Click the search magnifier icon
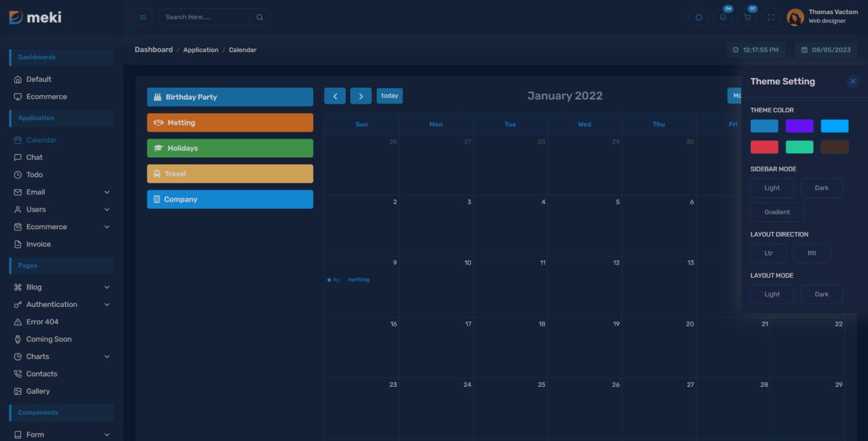The width and height of the screenshot is (868, 441). coord(260,17)
